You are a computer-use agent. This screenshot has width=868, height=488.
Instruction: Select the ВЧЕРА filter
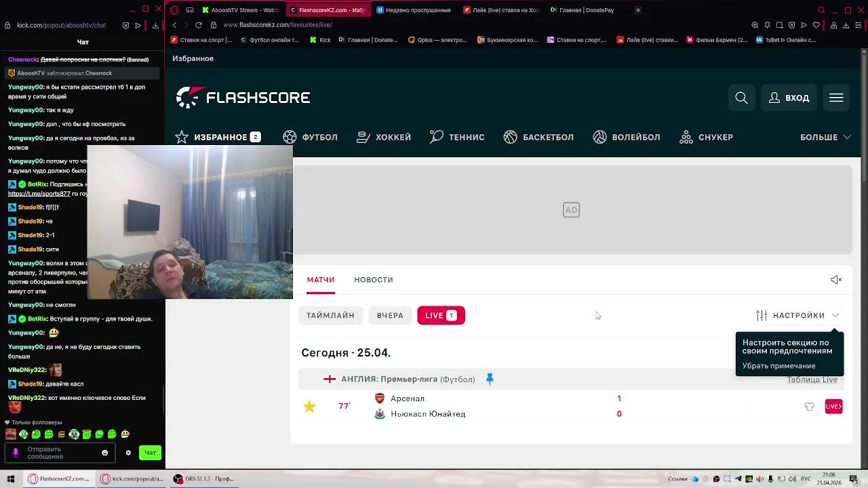pos(390,315)
